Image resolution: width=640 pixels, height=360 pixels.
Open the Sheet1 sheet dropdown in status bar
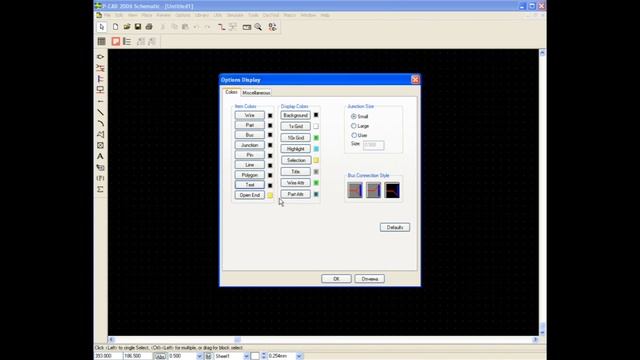coord(246,356)
